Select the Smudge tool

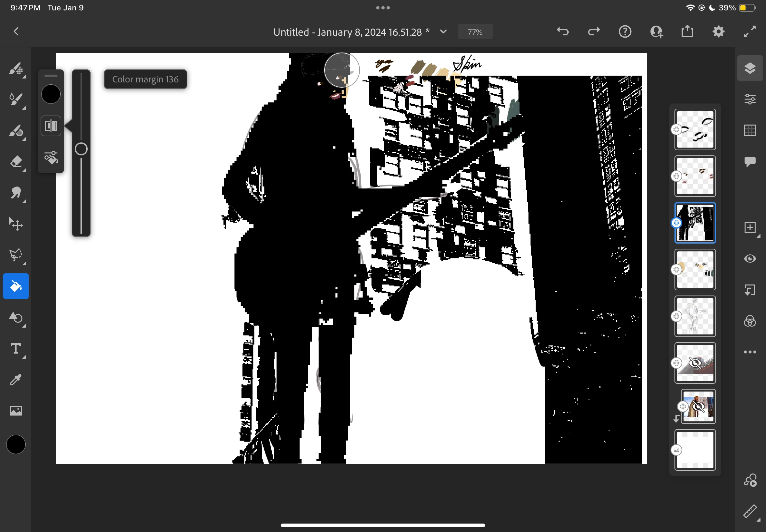16,193
